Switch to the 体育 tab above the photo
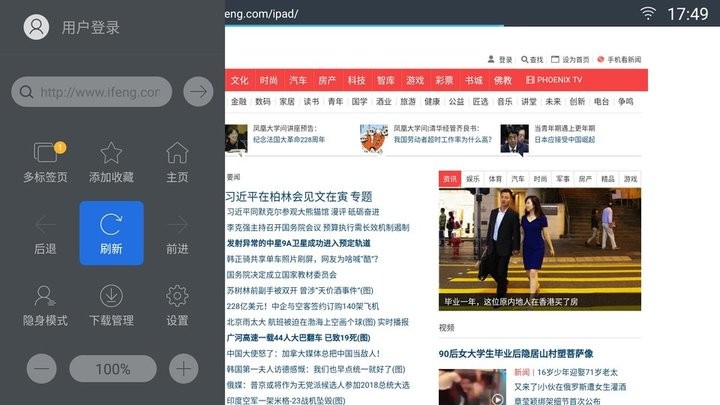Screen dimensions: 720x405 [496, 178]
